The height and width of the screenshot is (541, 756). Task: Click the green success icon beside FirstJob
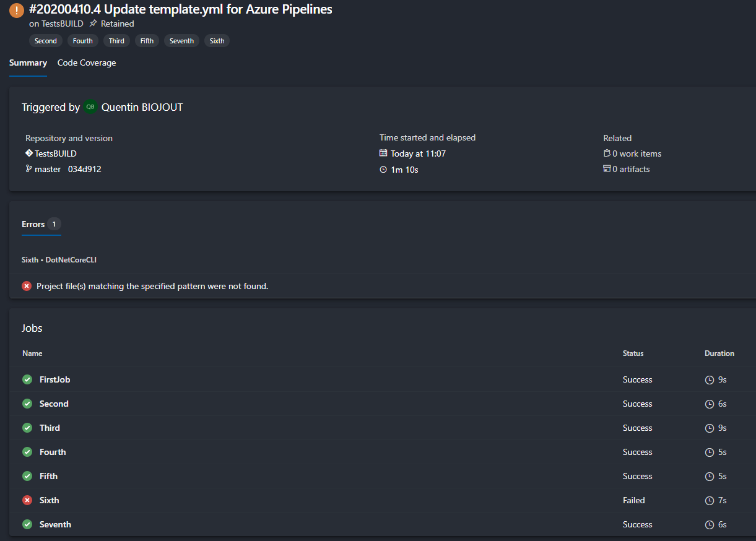(x=27, y=379)
